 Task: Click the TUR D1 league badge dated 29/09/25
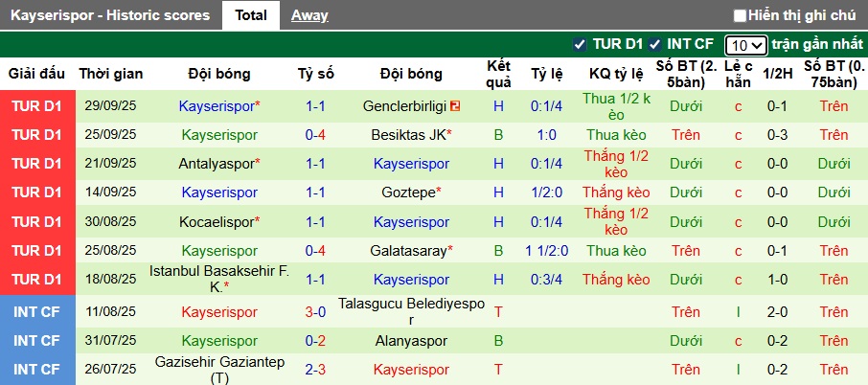click(37, 106)
